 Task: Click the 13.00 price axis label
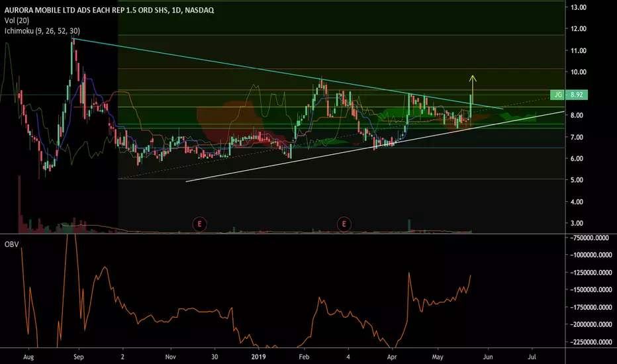click(578, 7)
